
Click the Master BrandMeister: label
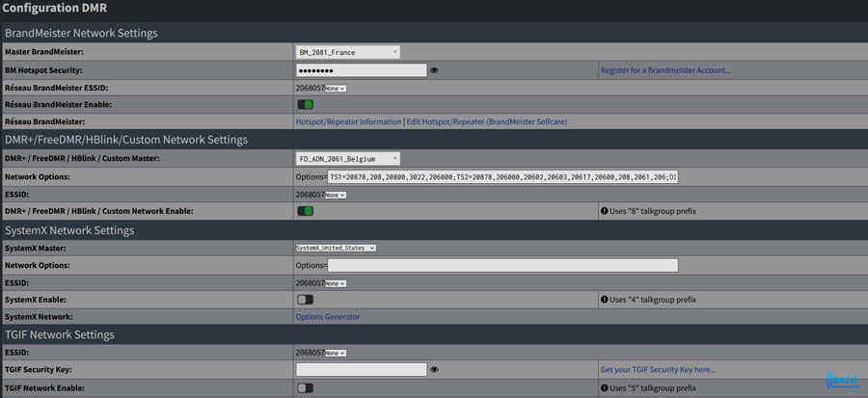(x=42, y=52)
